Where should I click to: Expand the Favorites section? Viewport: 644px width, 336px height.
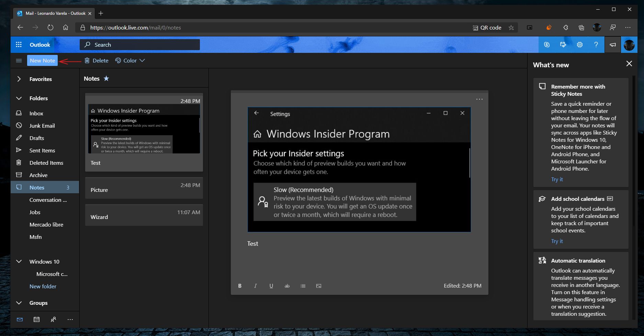(x=19, y=79)
